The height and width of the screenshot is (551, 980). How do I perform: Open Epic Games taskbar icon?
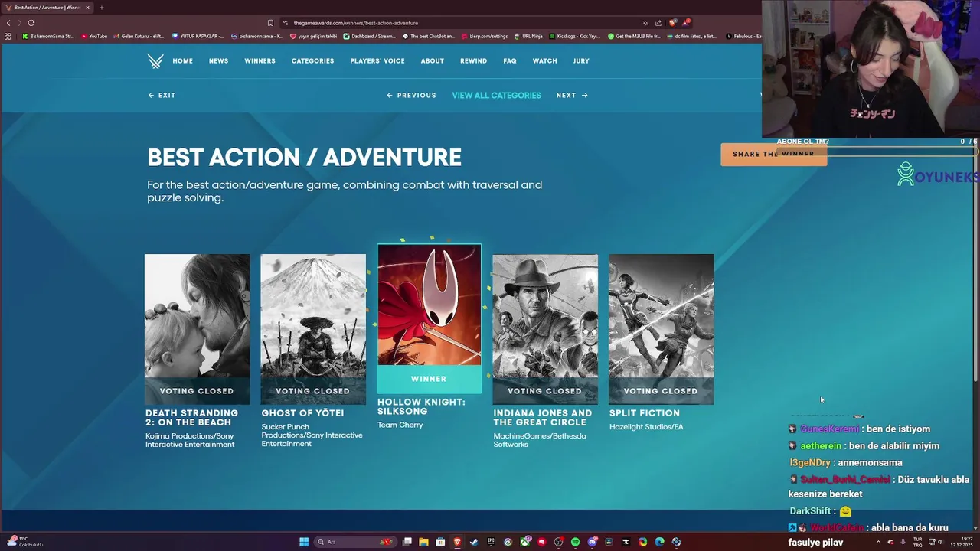(x=491, y=542)
